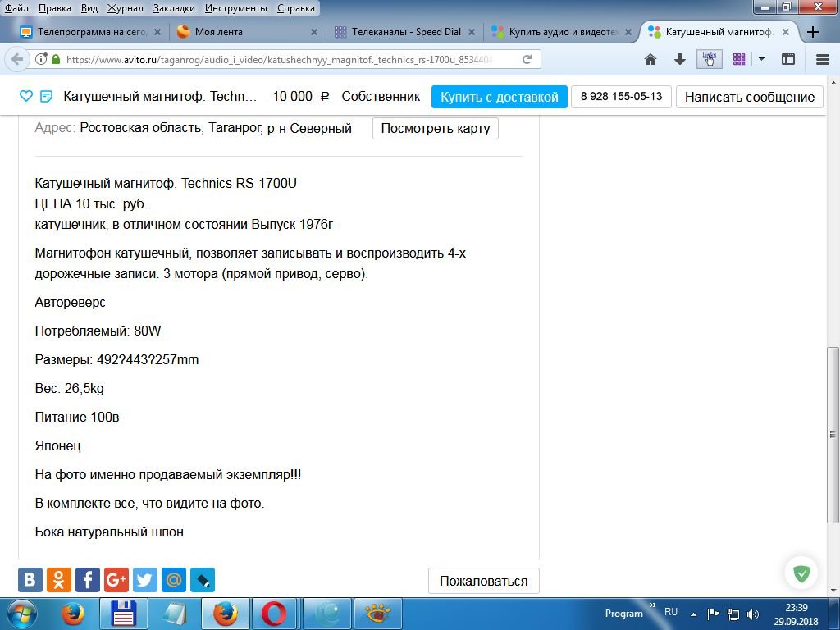Image resolution: width=840 pixels, height=630 pixels.
Task: Add a note with the note icon
Action: 47,97
